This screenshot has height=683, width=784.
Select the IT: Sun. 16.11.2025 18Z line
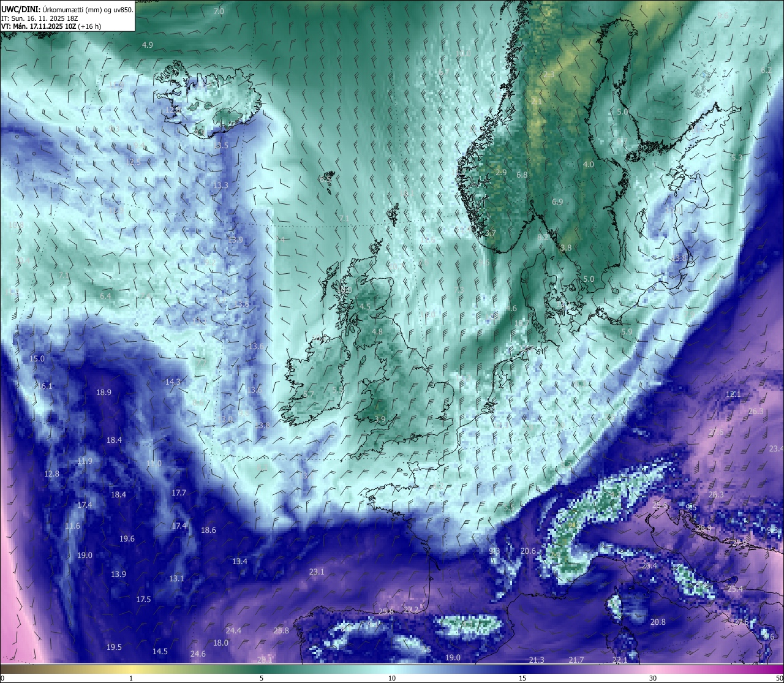[39, 18]
